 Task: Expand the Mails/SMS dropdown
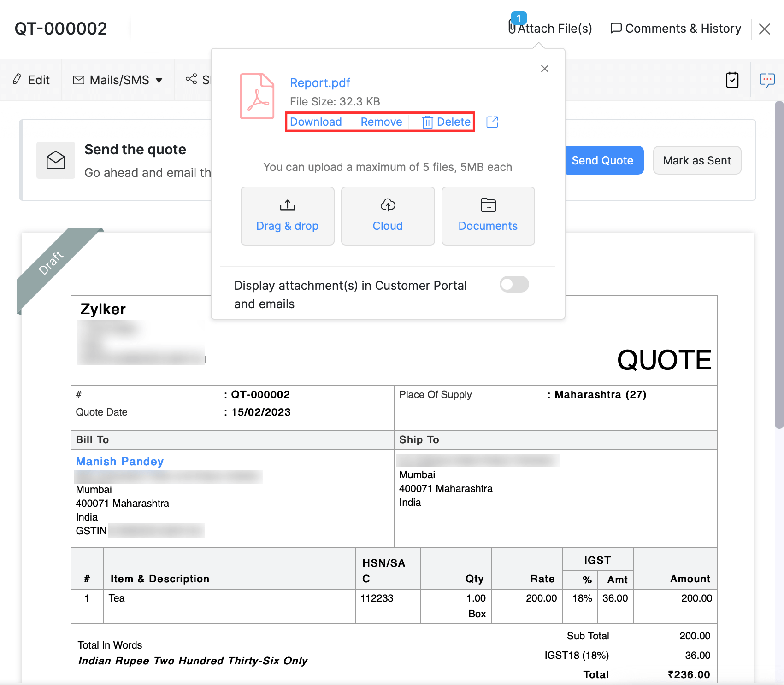[118, 80]
